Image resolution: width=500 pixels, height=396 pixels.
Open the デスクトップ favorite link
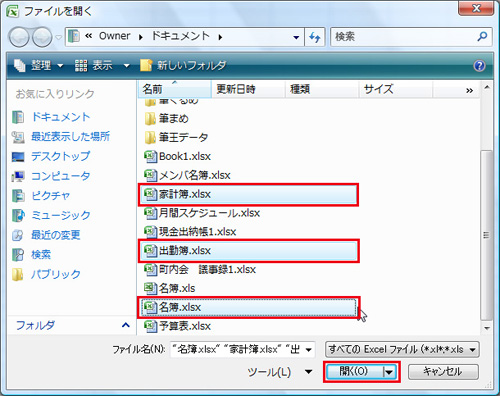(x=61, y=156)
